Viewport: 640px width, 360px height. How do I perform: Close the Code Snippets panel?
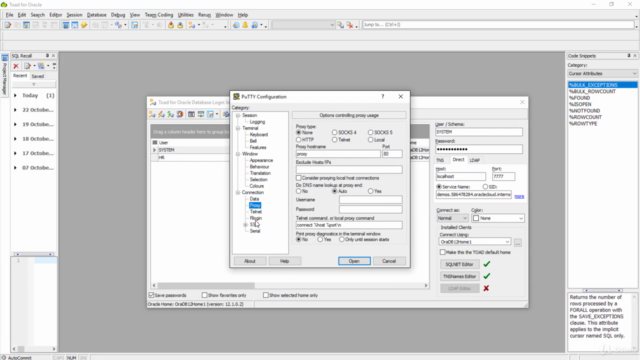(635, 56)
